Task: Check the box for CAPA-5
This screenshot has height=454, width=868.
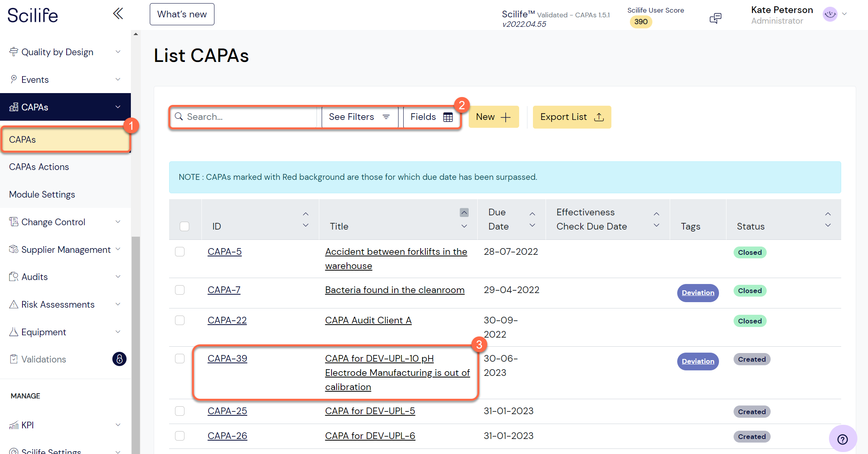Action: click(x=180, y=252)
